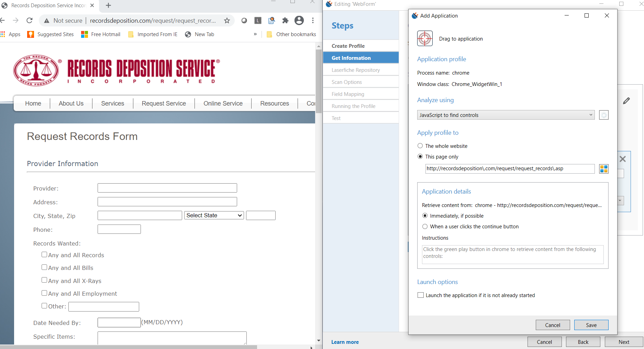Open the Learn more link

click(345, 342)
